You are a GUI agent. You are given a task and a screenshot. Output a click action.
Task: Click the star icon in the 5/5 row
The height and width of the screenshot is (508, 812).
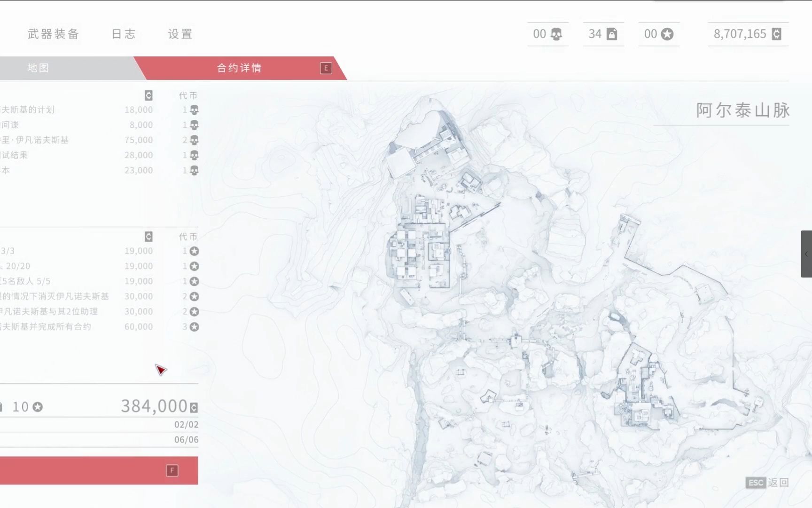pos(194,281)
